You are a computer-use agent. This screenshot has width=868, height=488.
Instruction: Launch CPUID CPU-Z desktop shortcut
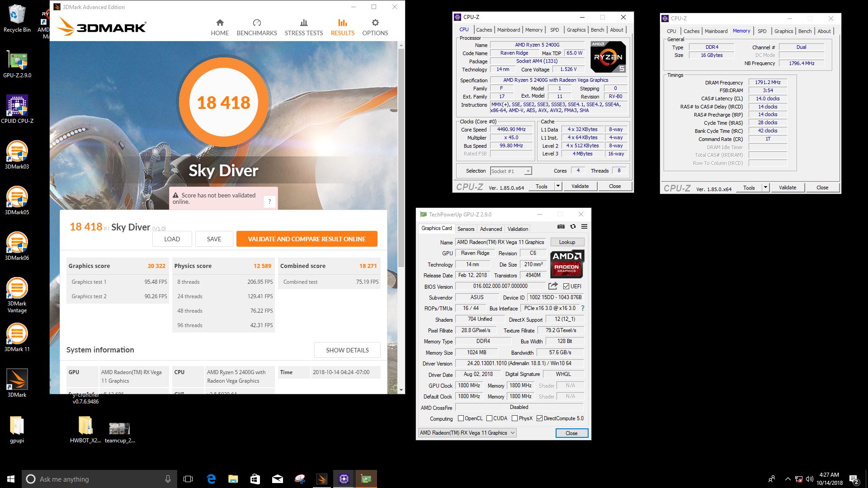click(17, 110)
